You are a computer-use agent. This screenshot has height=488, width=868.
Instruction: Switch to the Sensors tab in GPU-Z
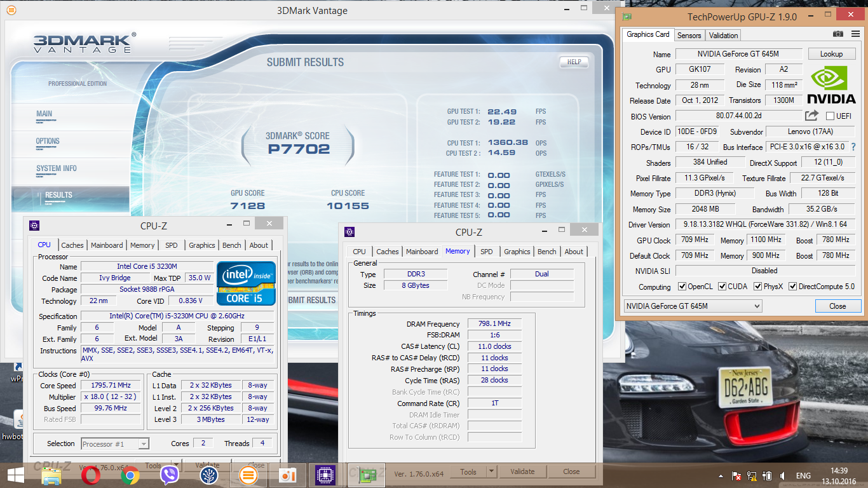[x=689, y=36]
